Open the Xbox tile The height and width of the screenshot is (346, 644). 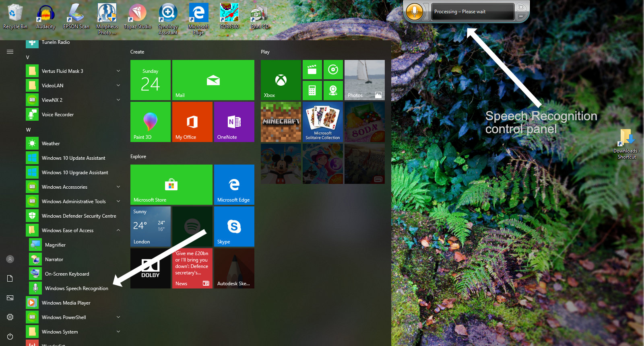pos(281,80)
